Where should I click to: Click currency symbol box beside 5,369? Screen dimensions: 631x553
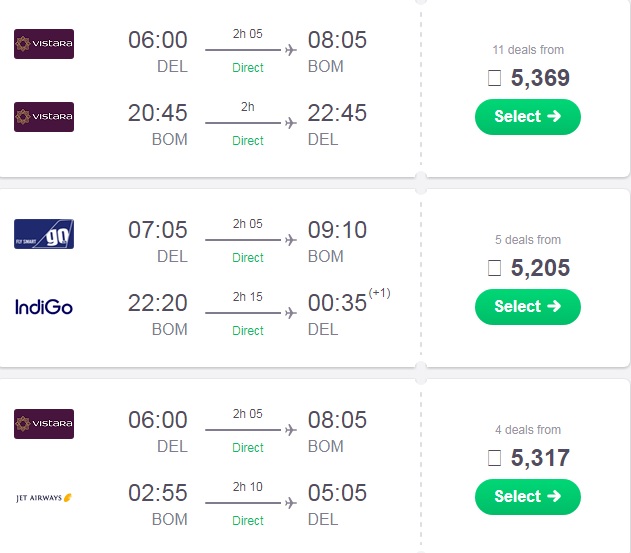tap(494, 78)
